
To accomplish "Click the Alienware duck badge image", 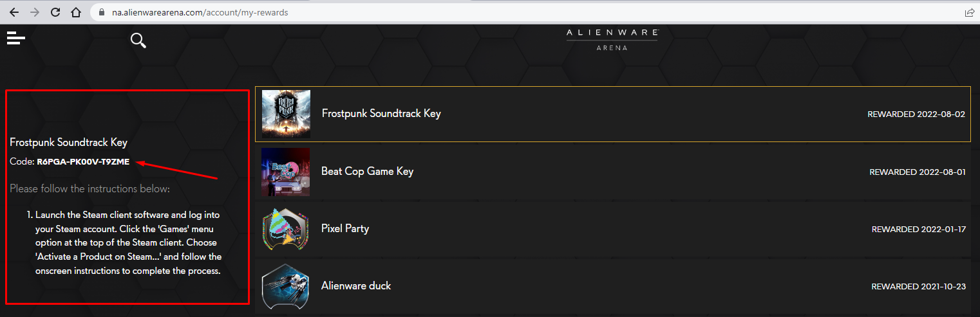I will click(x=285, y=286).
